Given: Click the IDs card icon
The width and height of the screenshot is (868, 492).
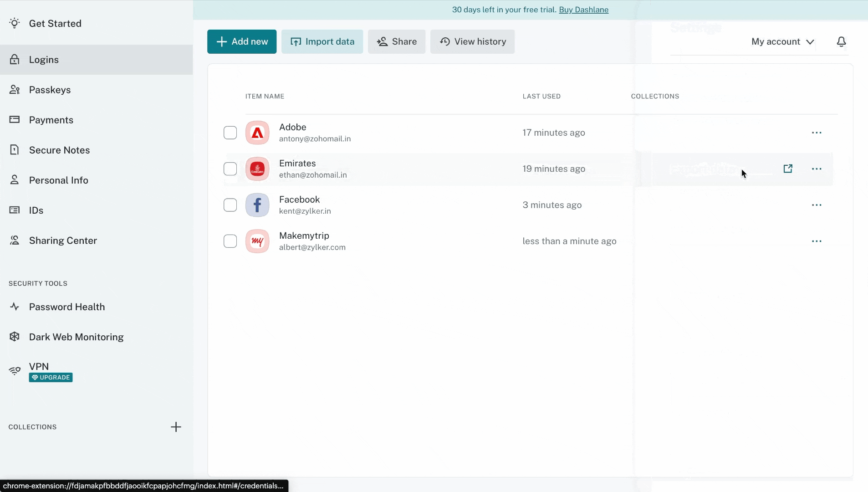Looking at the screenshot, I should [x=15, y=210].
